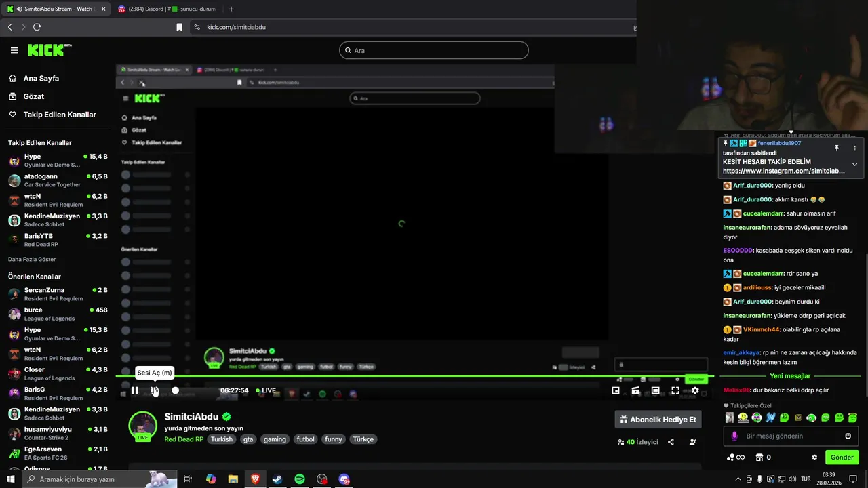This screenshot has height=488, width=868.
Task: Select the futbol tag
Action: (x=306, y=439)
